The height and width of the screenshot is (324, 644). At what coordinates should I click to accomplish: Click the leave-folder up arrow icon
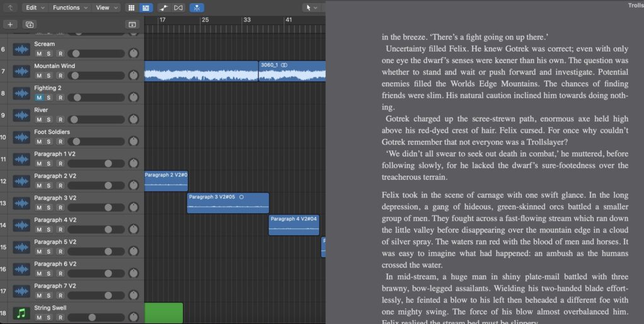click(10, 8)
